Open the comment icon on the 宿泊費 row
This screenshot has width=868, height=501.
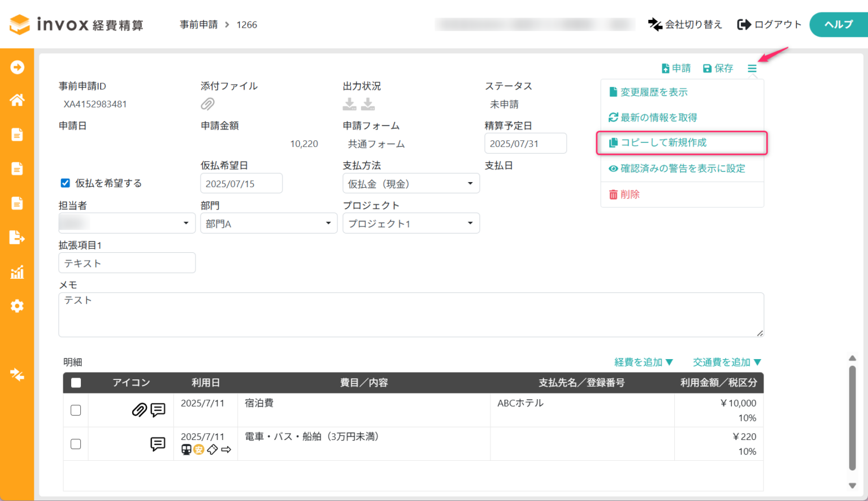coord(158,410)
